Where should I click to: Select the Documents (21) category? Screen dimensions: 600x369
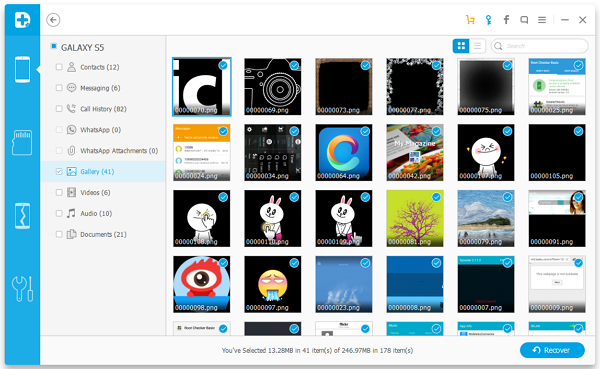point(103,234)
